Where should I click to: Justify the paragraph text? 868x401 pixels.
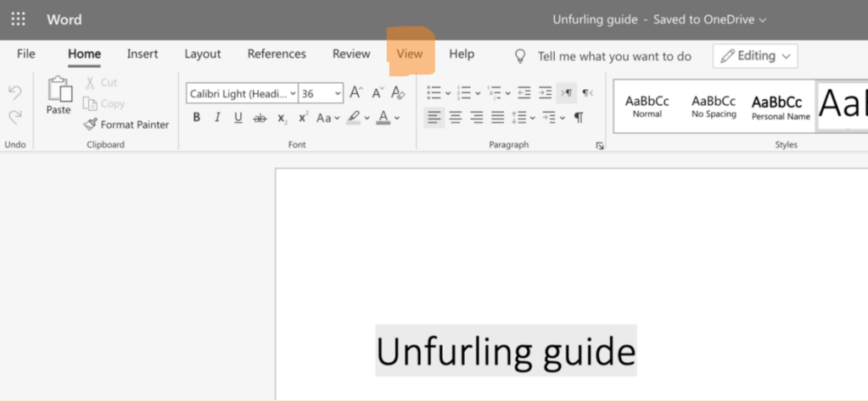[x=498, y=117]
